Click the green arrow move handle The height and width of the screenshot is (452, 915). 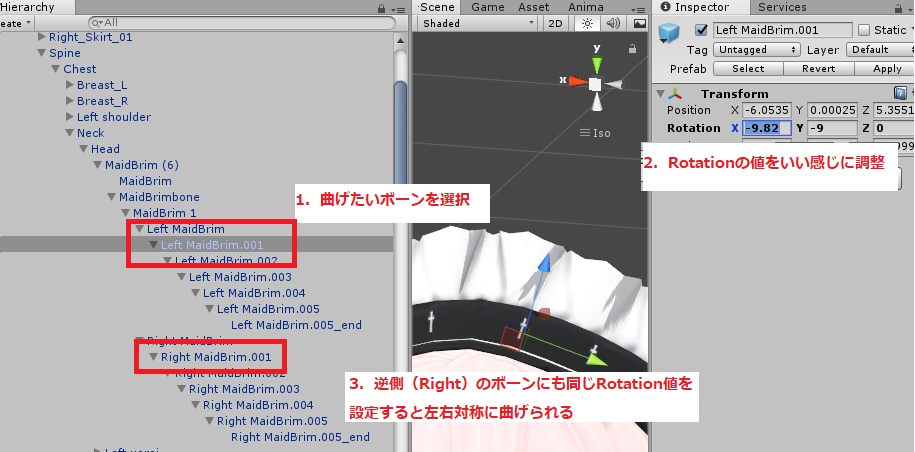pos(598,360)
